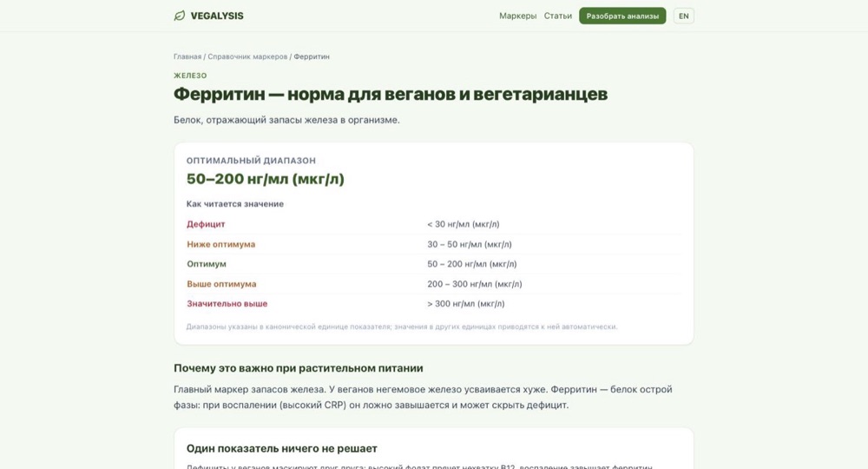This screenshot has width=868, height=469.
Task: Open Справочник маркеров breadcrumb link
Action: pyautogui.click(x=247, y=56)
